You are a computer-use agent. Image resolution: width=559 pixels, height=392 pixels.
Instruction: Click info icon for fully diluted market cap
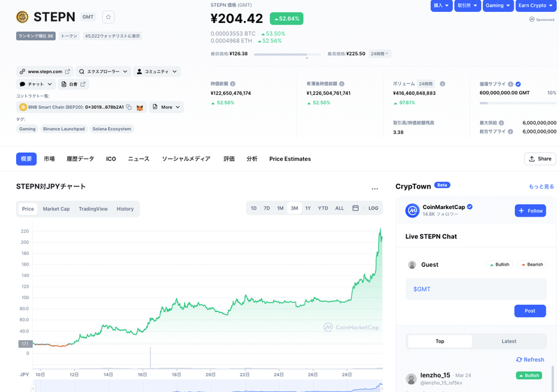342,84
